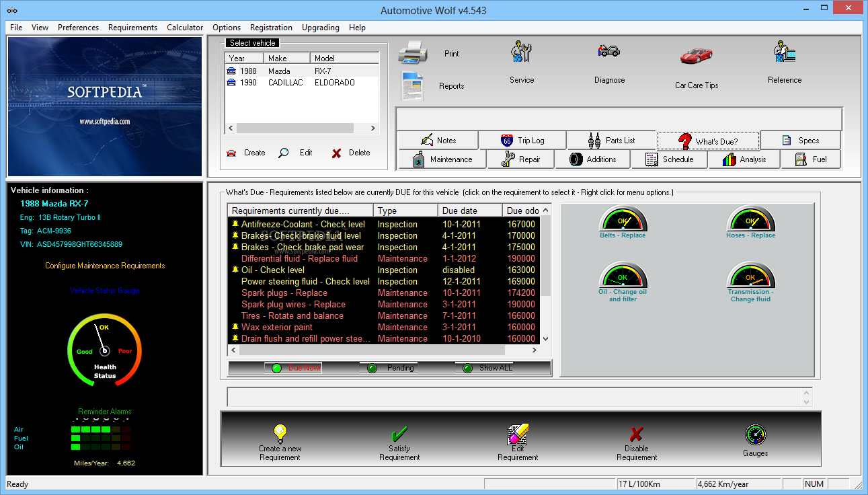Image resolution: width=868 pixels, height=495 pixels.
Task: Switch to the Fuel tab
Action: (811, 159)
